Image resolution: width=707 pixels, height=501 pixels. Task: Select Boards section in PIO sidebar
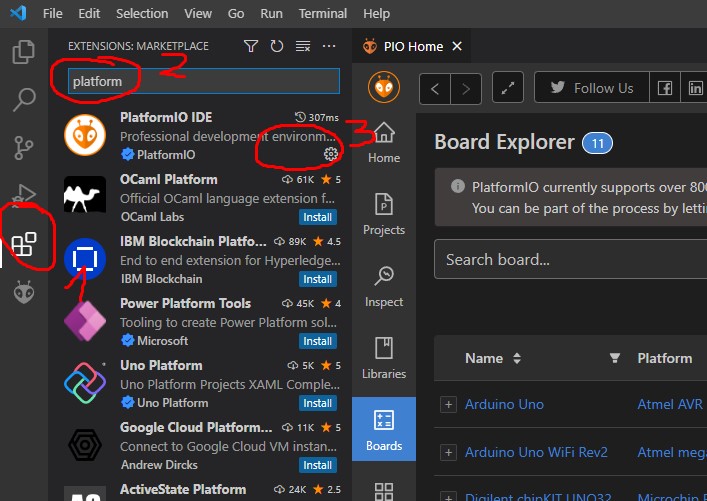point(384,429)
